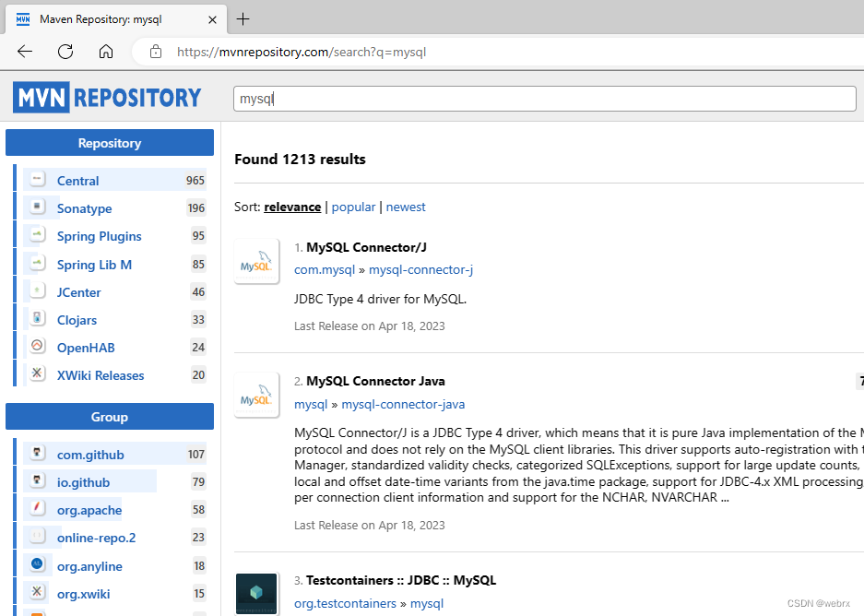Open Testcontainers MySQL logo thumbnail
The height and width of the screenshot is (616, 864).
(x=256, y=594)
